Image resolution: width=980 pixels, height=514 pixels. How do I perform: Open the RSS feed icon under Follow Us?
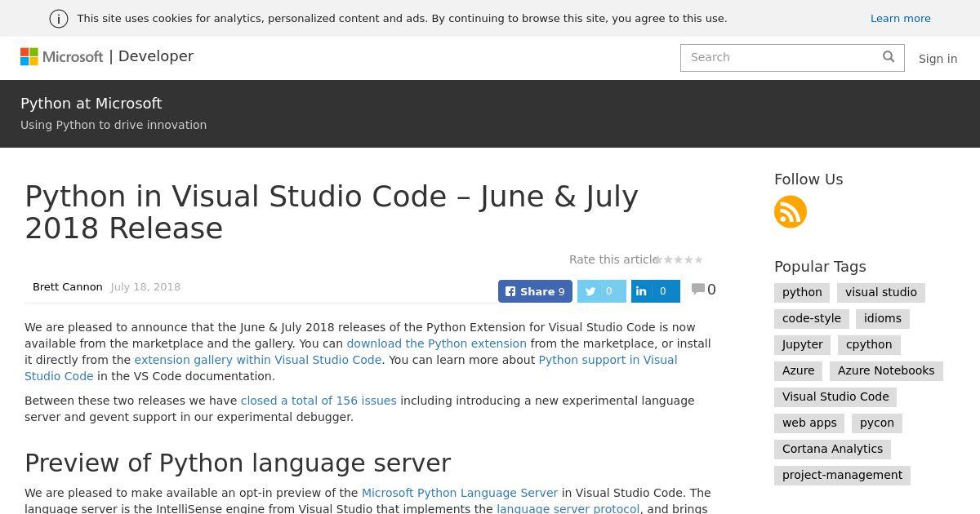click(x=791, y=212)
